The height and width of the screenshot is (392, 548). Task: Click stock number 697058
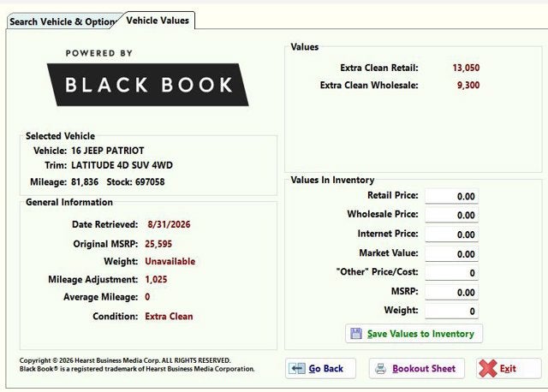[150, 182]
